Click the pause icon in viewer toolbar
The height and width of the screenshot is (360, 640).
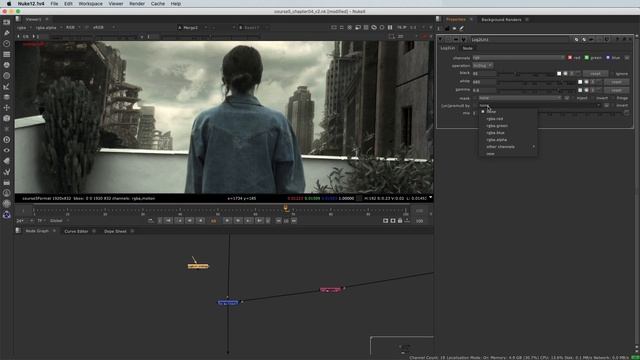tap(390, 27)
